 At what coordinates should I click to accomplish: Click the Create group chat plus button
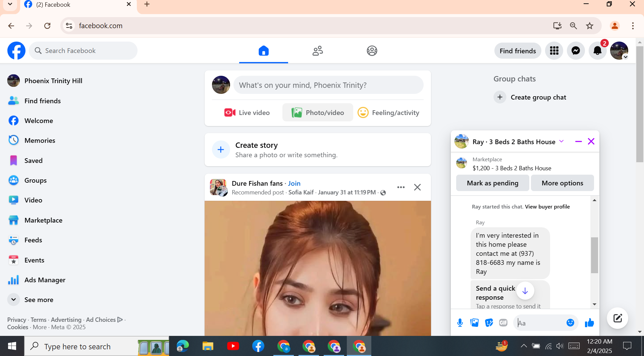click(500, 97)
